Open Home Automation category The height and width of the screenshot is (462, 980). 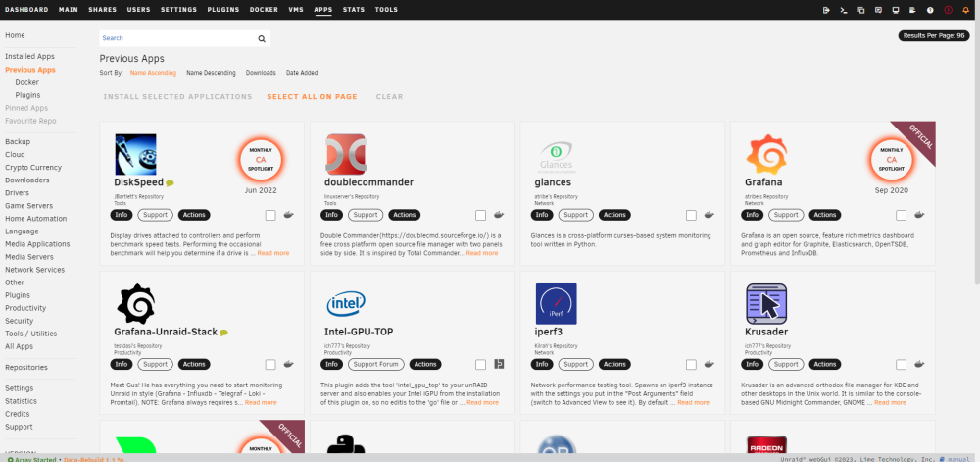pyautogui.click(x=35, y=219)
